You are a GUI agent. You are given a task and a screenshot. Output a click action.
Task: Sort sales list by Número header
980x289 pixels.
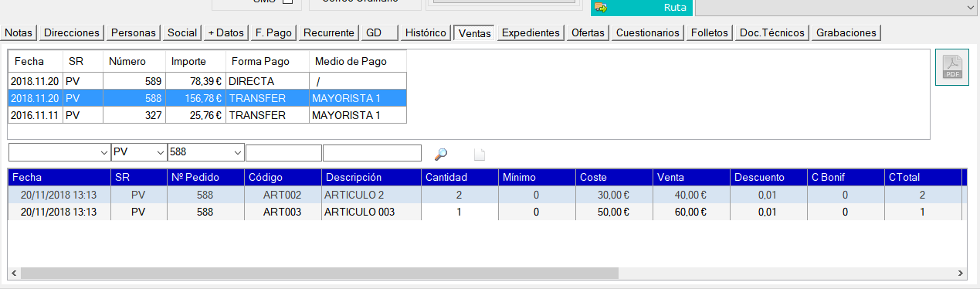(134, 61)
